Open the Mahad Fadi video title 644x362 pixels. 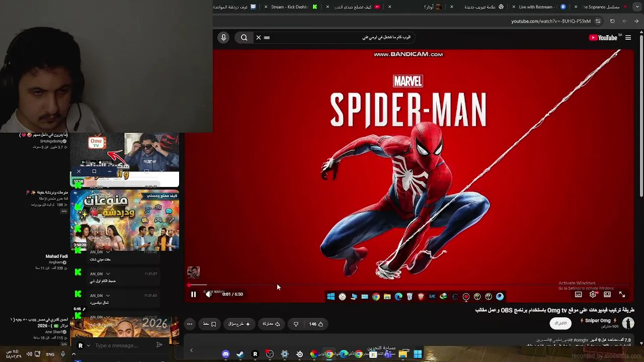coord(56,256)
